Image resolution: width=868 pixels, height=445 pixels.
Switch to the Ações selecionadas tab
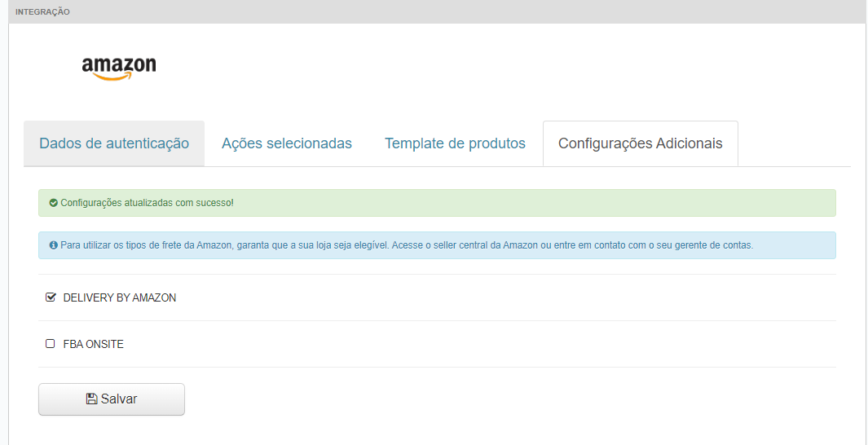(287, 143)
